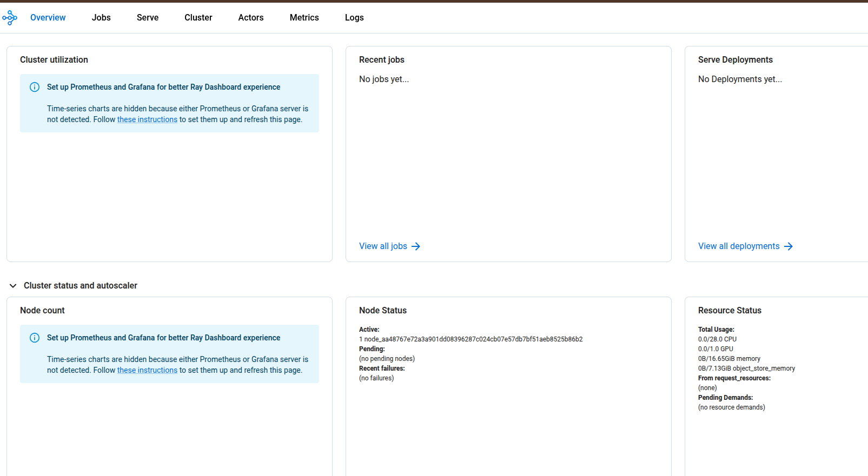Click the '(no failures)' text
The width and height of the screenshot is (868, 476).
click(x=376, y=378)
